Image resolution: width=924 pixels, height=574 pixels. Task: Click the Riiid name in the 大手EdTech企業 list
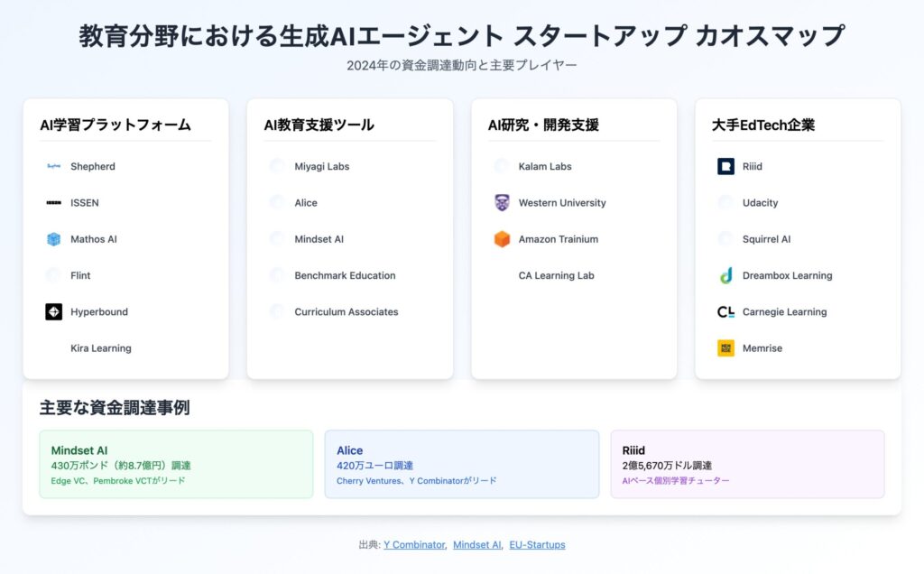(752, 166)
